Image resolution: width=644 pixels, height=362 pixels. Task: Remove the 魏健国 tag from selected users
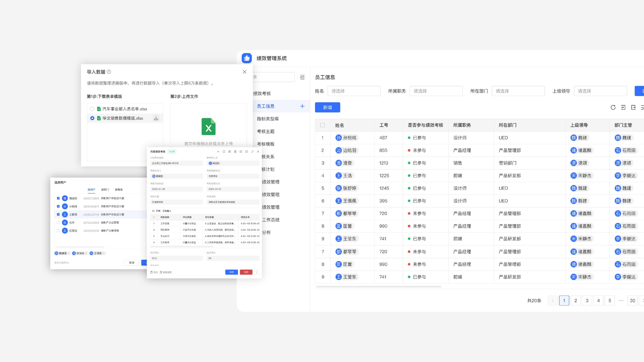pos(68,253)
